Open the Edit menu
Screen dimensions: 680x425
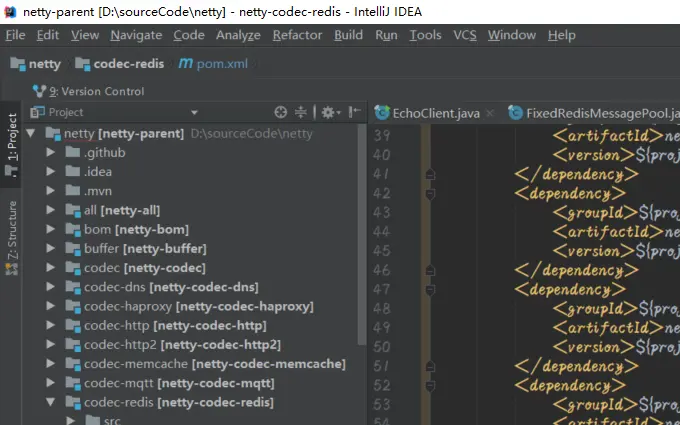tap(48, 35)
